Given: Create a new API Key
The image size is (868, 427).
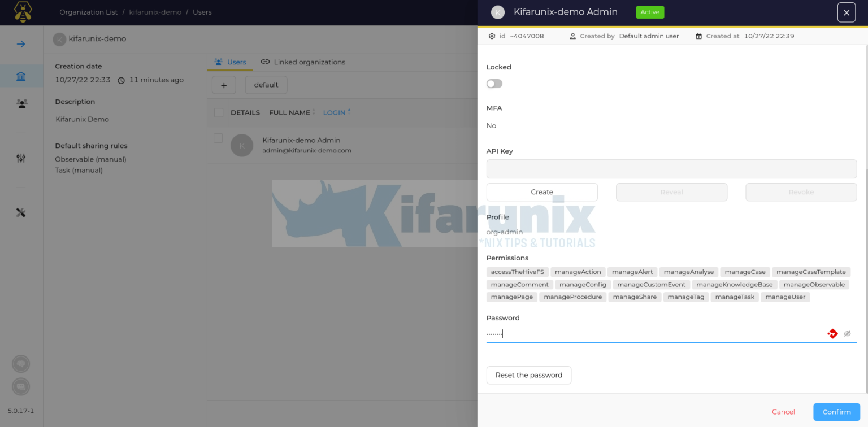Looking at the screenshot, I should (541, 192).
